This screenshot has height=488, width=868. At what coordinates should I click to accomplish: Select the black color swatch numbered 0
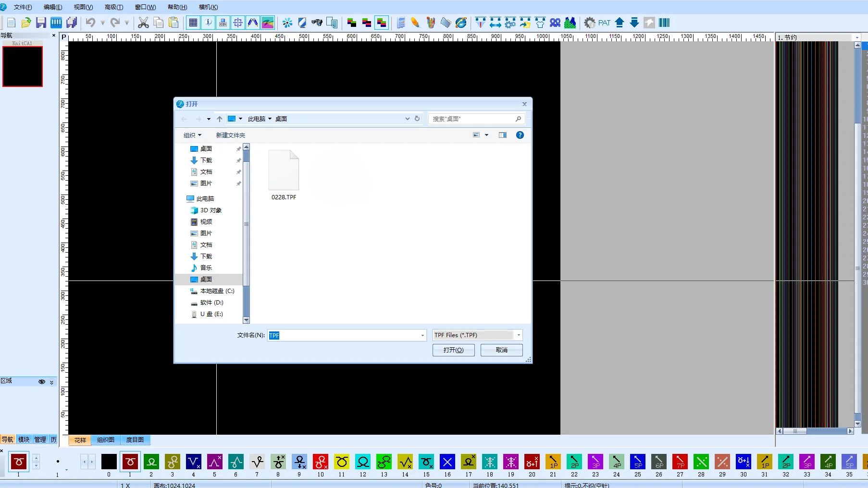(109, 462)
